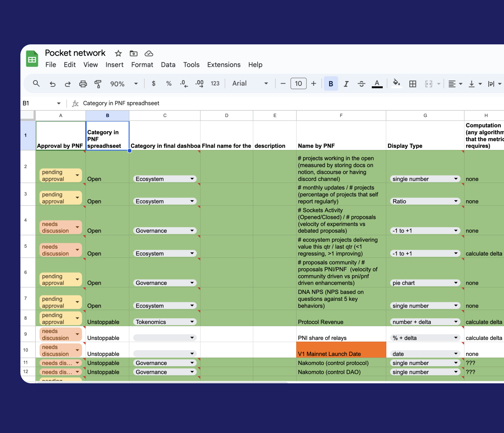
Task: Click the Name box showing B1
Action: (41, 103)
